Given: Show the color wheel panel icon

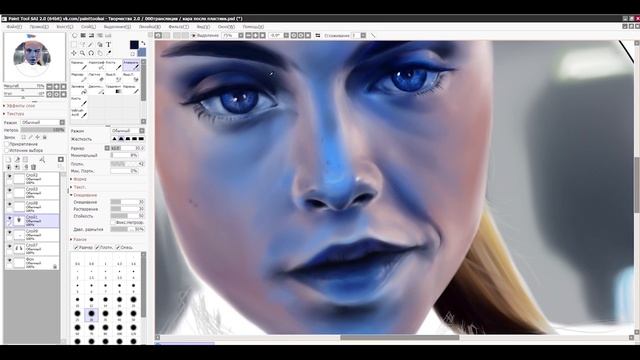Looking at the screenshot, I should click(x=74, y=36).
